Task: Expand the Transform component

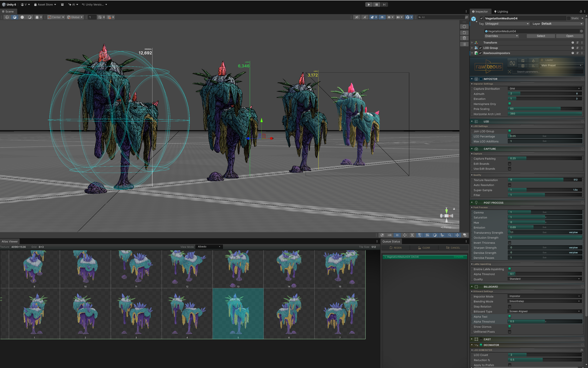Action: click(472, 43)
